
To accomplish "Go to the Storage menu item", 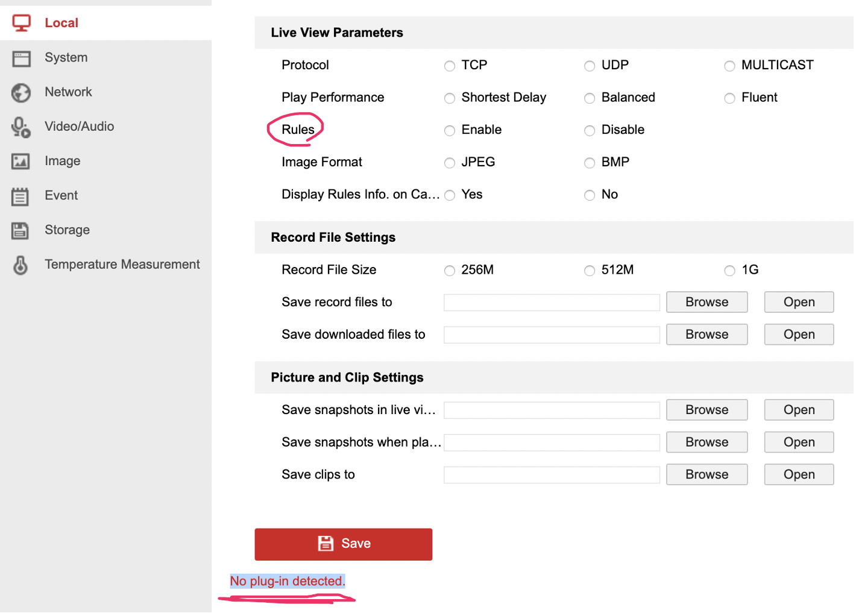I will 67,230.
